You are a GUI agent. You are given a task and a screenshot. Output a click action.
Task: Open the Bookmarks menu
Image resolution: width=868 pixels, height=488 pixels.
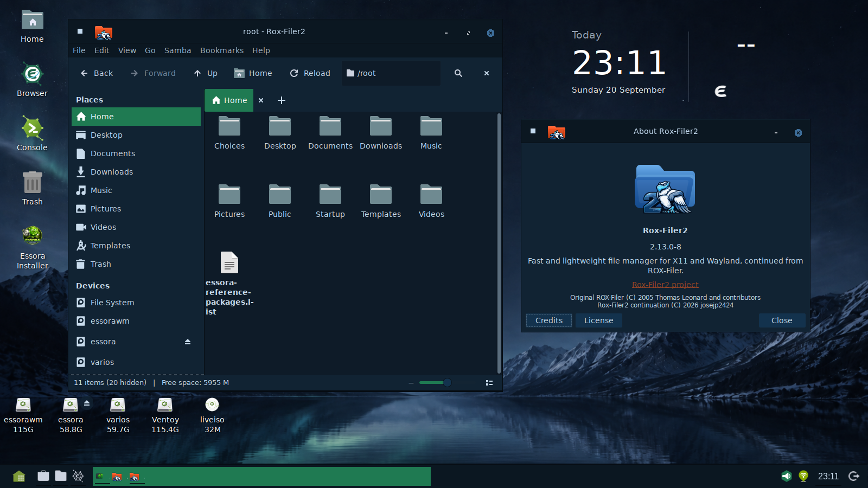click(x=222, y=50)
